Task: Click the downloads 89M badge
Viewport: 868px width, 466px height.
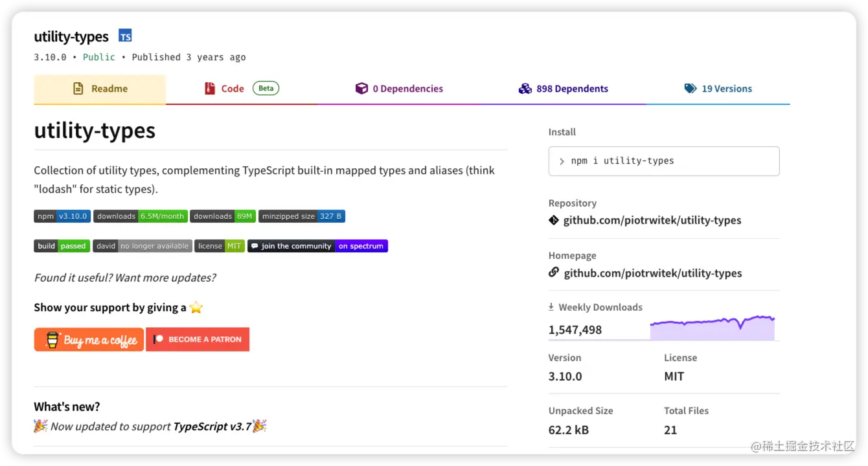Action: pyautogui.click(x=223, y=216)
